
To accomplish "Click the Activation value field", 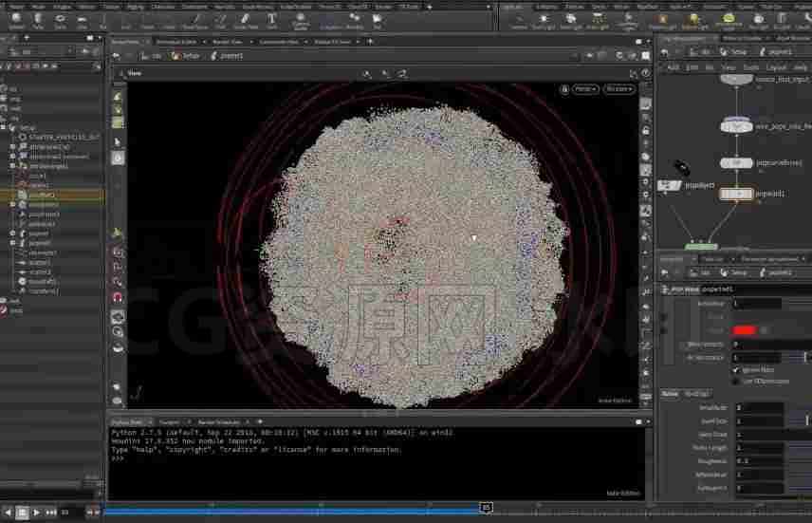I will click(758, 303).
